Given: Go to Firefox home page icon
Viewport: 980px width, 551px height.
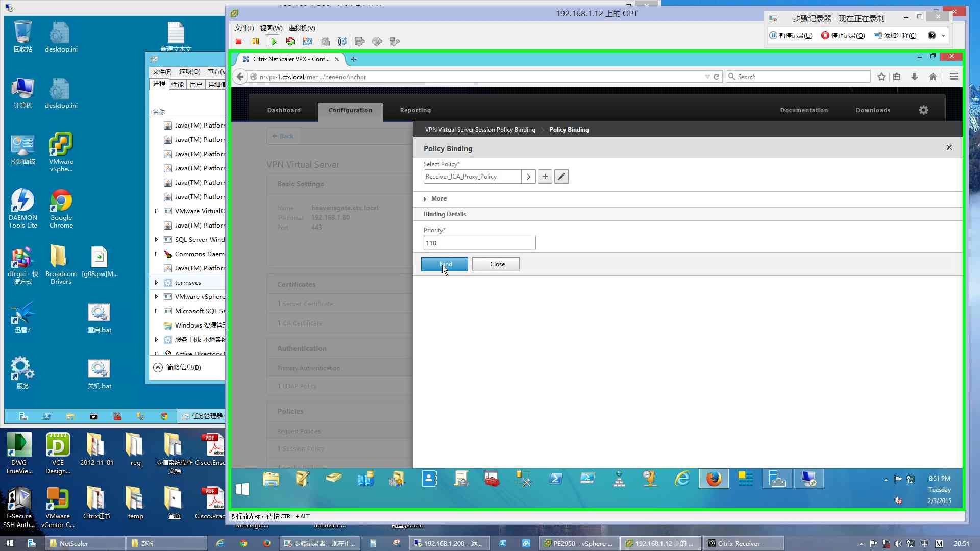Looking at the screenshot, I should point(933,77).
